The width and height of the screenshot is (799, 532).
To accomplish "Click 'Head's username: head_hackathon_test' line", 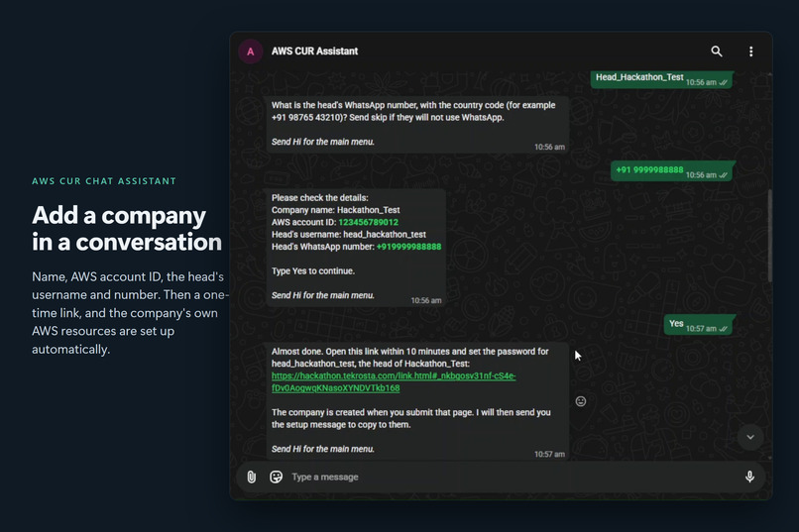I will coord(349,234).
